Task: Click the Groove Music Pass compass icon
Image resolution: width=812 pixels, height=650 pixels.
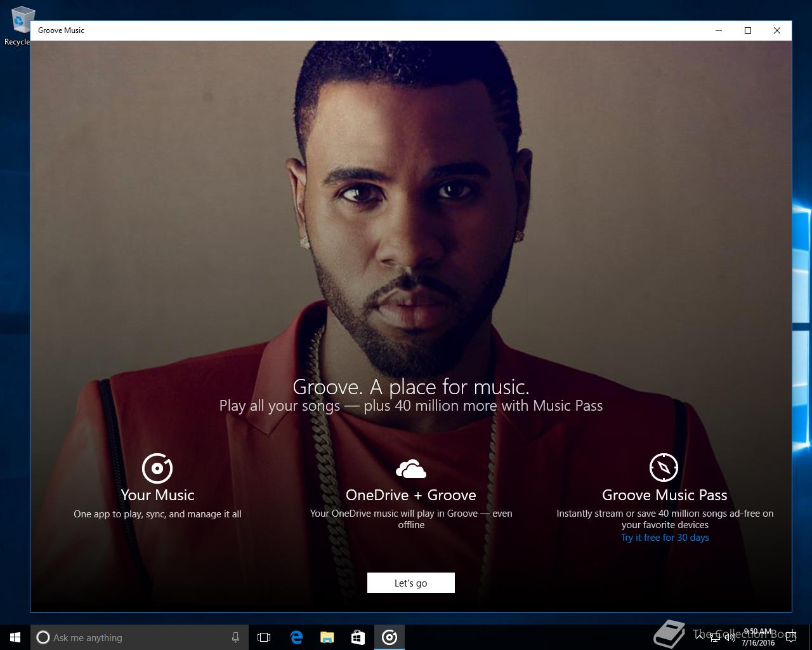Action: [x=664, y=468]
